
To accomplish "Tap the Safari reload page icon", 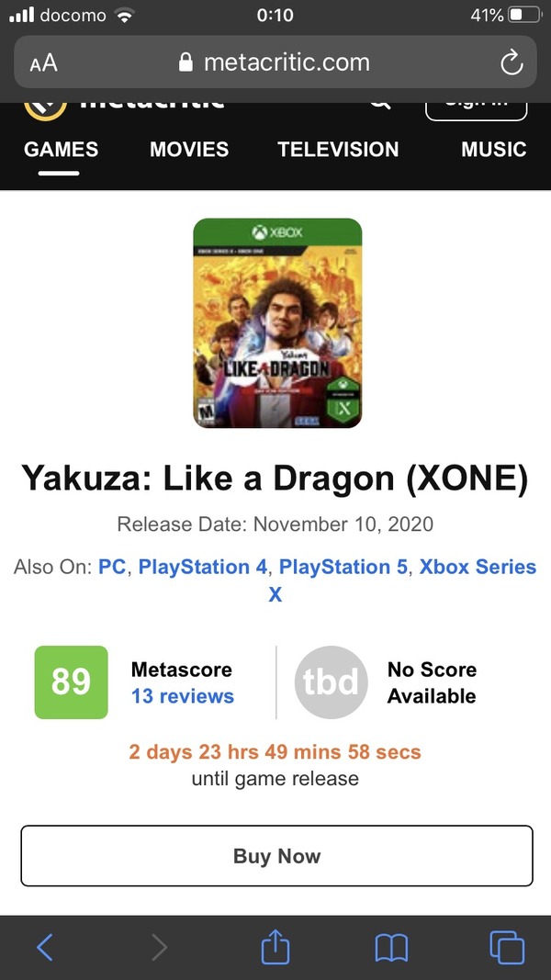I will click(512, 62).
